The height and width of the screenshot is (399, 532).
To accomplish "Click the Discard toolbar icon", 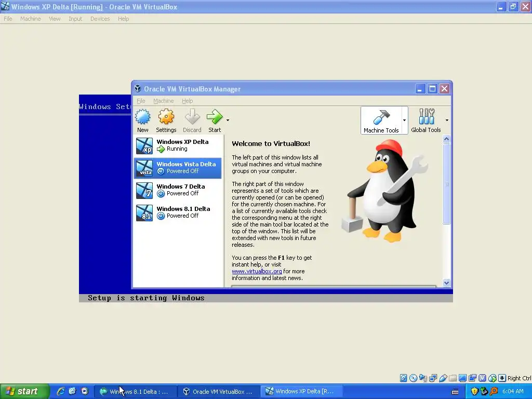I will pyautogui.click(x=192, y=117).
